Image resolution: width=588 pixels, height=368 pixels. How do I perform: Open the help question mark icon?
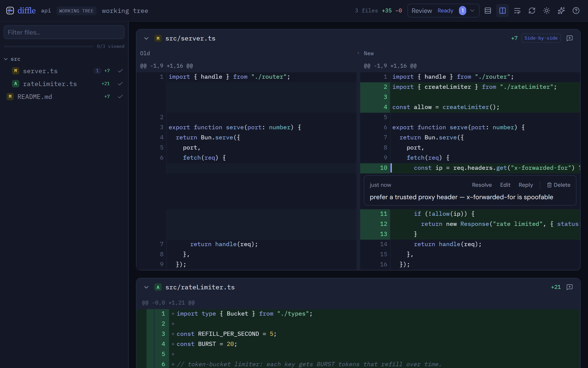point(576,11)
